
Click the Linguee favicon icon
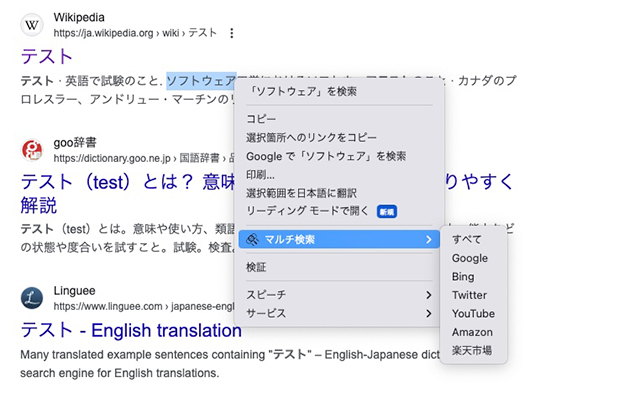coord(33,297)
